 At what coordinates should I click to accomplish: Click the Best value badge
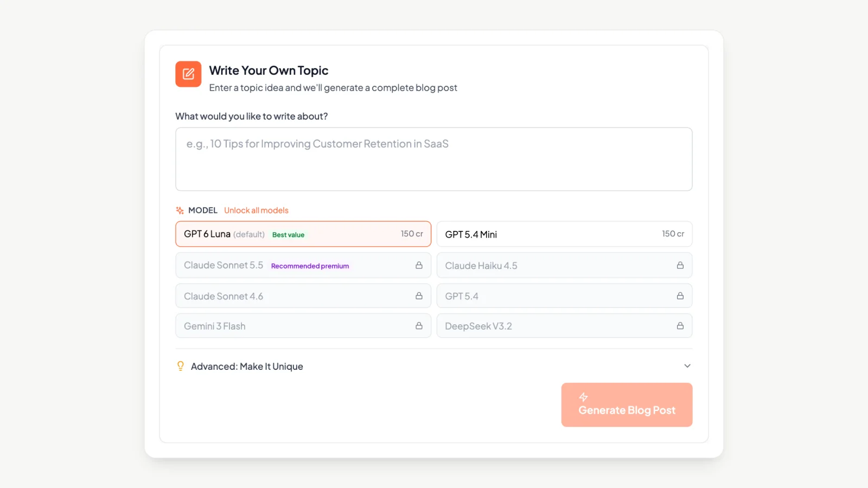[288, 235]
